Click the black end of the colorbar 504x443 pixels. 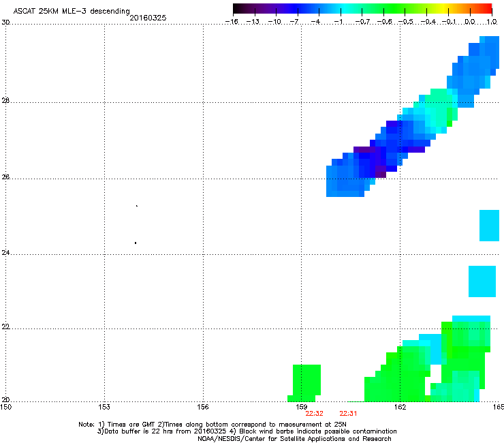tap(238, 8)
